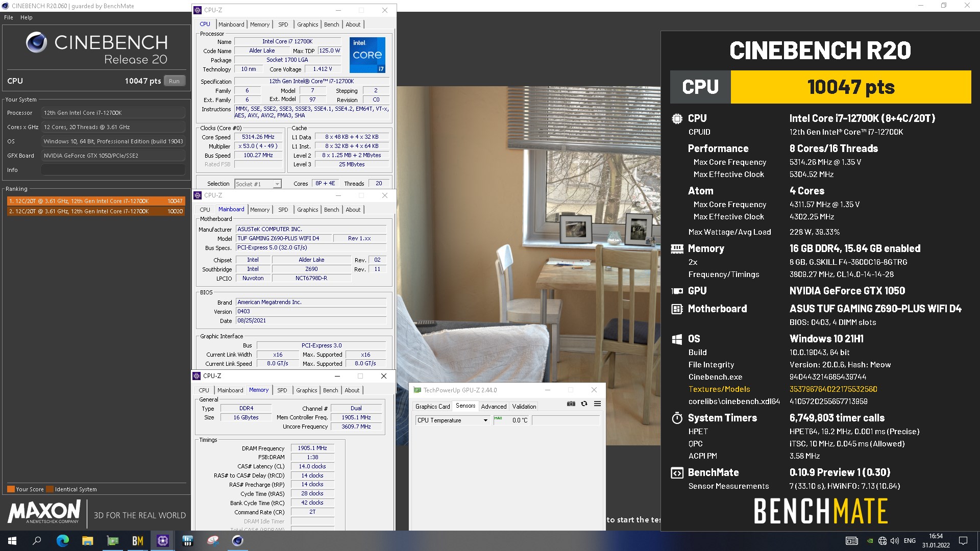Click the Windows OS logo in BenchMate
The height and width of the screenshot is (551, 980).
[x=677, y=339]
